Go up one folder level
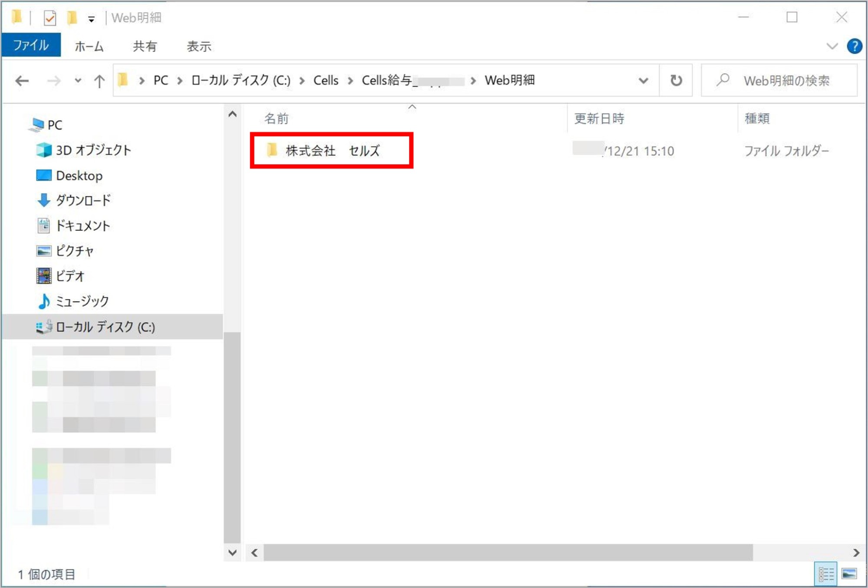 pyautogui.click(x=99, y=81)
